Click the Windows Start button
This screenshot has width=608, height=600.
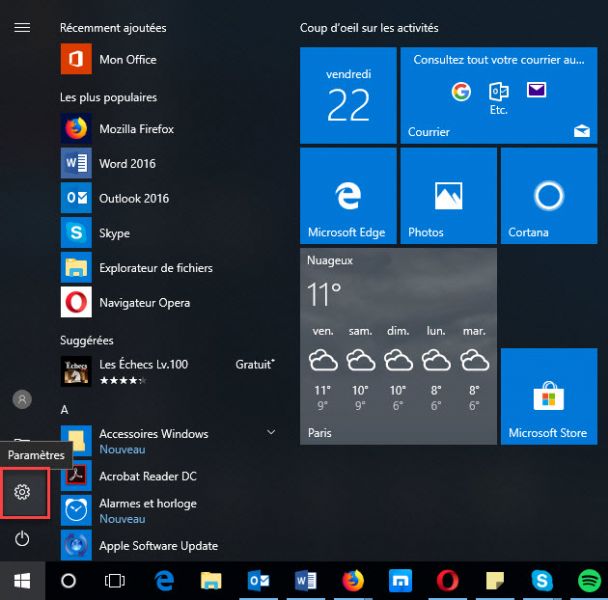point(22,581)
